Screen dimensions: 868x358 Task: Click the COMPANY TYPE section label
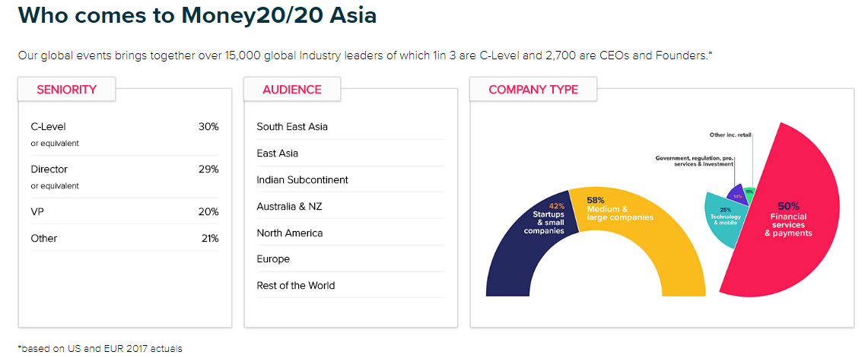tap(533, 90)
